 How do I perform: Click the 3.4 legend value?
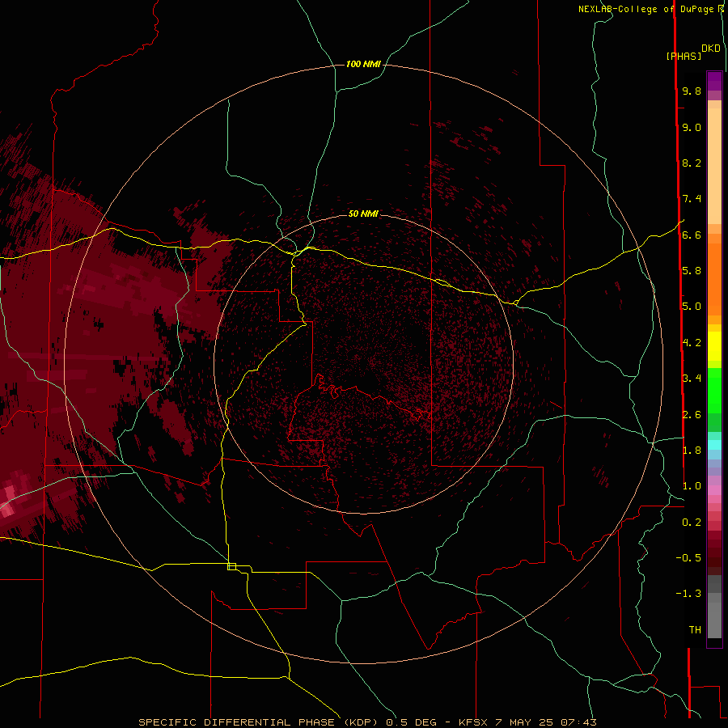[x=692, y=379]
